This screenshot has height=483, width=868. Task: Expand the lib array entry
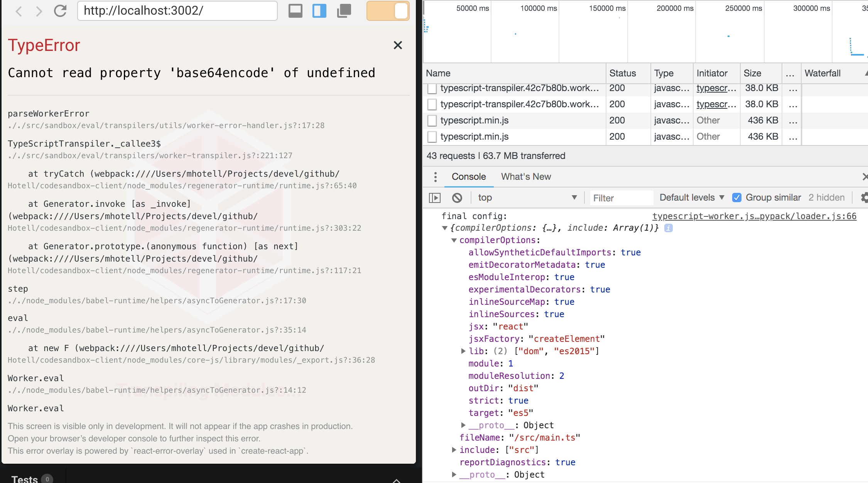(463, 351)
